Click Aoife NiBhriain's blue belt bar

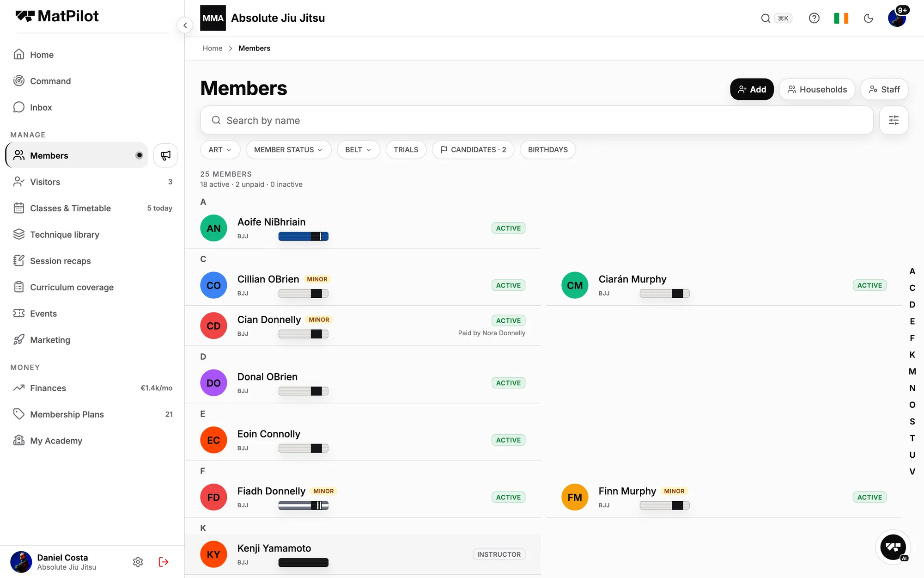click(x=303, y=236)
